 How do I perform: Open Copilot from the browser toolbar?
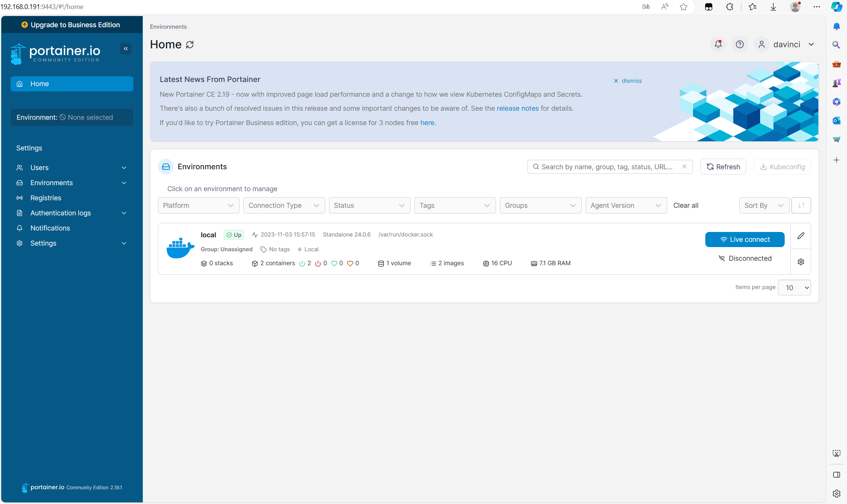coord(836,6)
